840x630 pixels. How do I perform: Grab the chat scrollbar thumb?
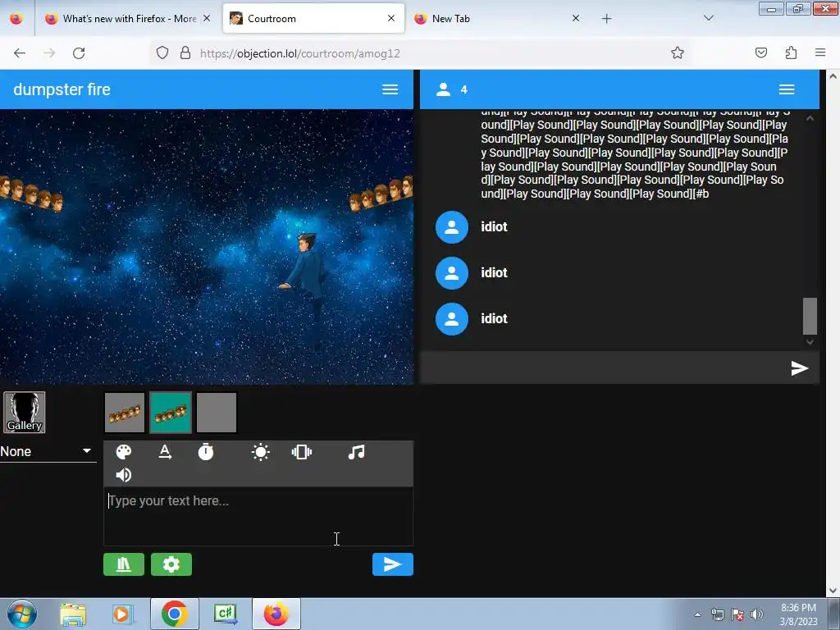(810, 316)
